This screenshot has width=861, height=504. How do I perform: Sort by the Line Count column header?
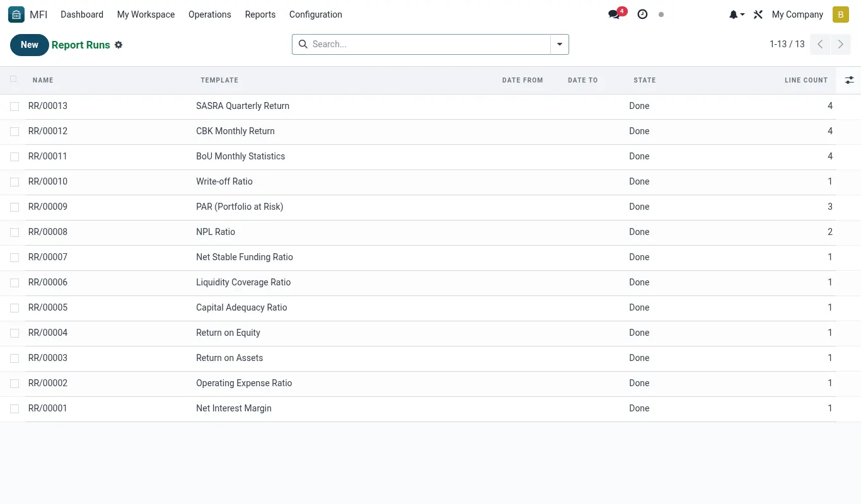click(806, 80)
